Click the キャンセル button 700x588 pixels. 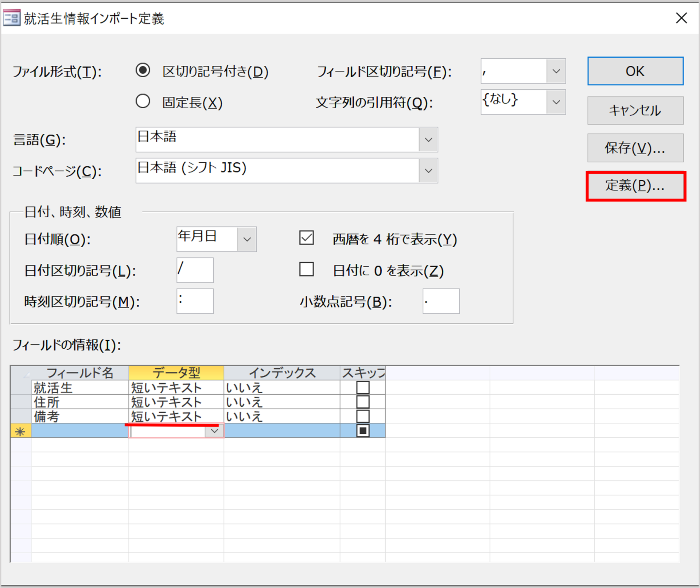(x=635, y=110)
